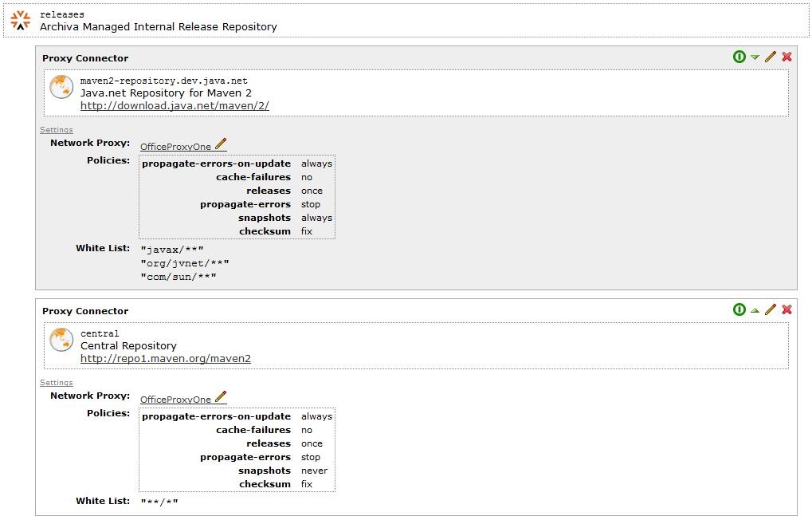Delete the Java.net proxy connector via red X
This screenshot has width=812, height=520.
click(x=787, y=57)
